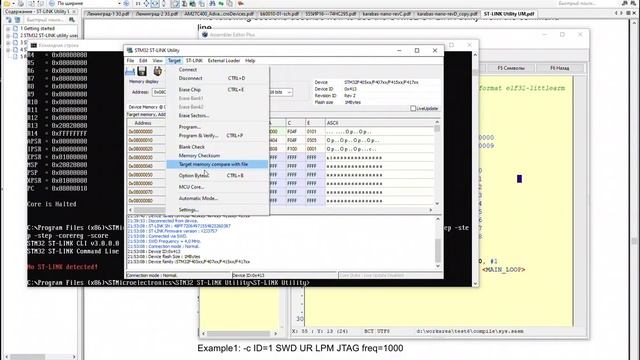Search binoculars icon in contents panel

(x=72, y=20)
